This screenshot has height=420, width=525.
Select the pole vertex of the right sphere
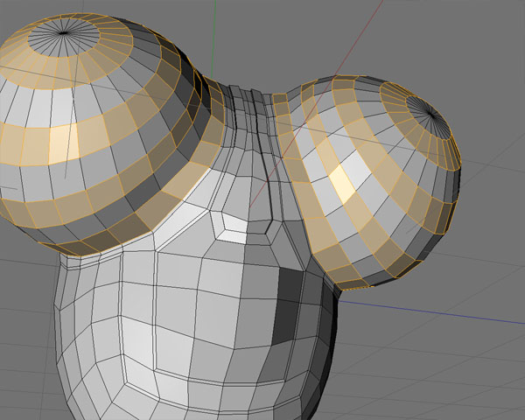point(432,115)
